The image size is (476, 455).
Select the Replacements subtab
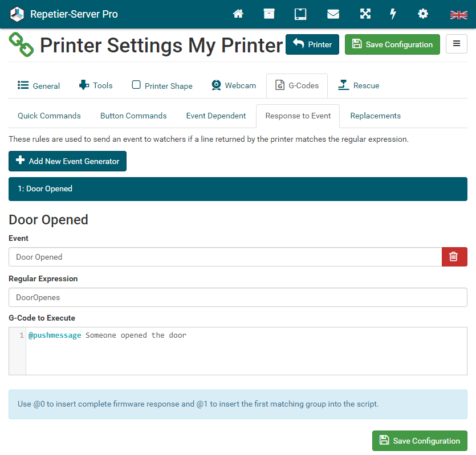point(375,116)
